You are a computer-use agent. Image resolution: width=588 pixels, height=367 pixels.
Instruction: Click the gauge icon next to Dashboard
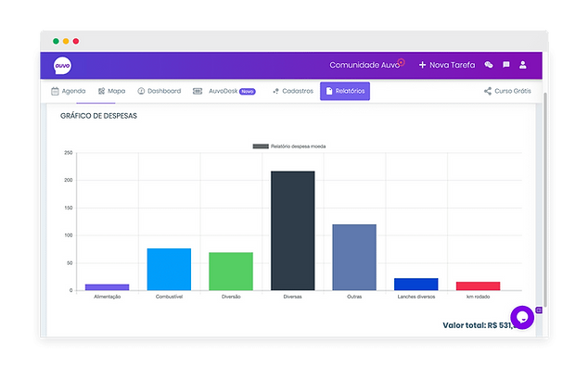(x=141, y=91)
